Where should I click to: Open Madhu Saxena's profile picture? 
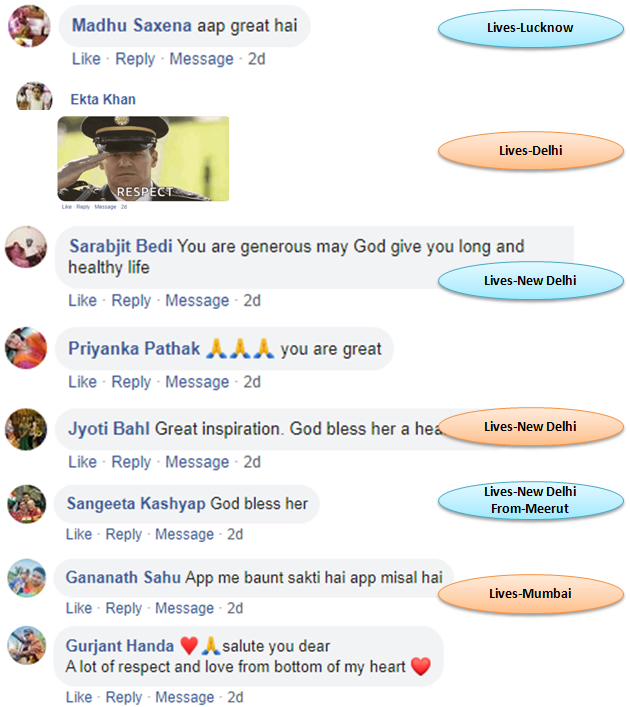[x=29, y=26]
